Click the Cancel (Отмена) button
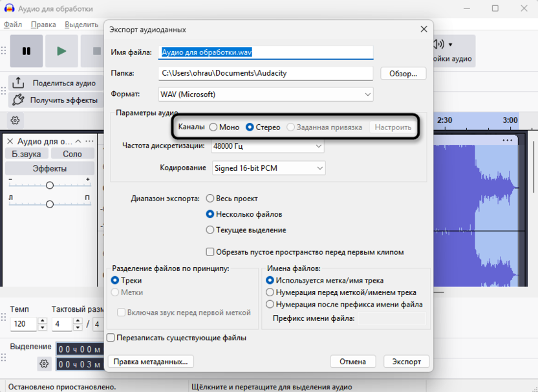The height and width of the screenshot is (392, 538). pyautogui.click(x=352, y=362)
